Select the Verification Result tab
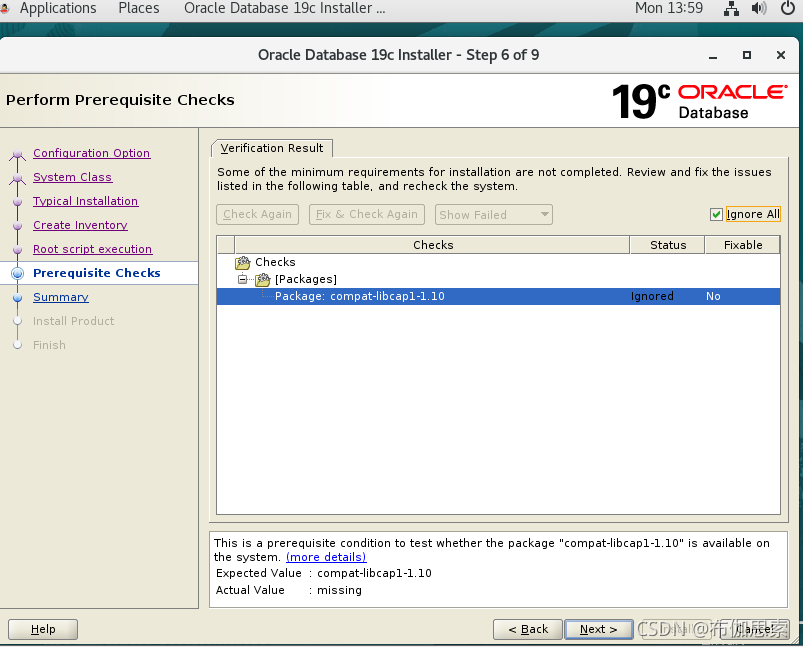The width and height of the screenshot is (803, 647). (272, 148)
